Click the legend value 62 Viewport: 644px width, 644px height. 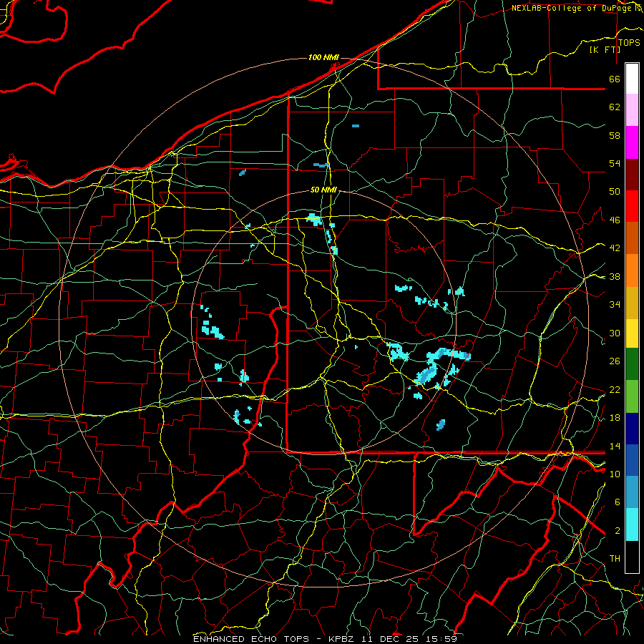615,107
